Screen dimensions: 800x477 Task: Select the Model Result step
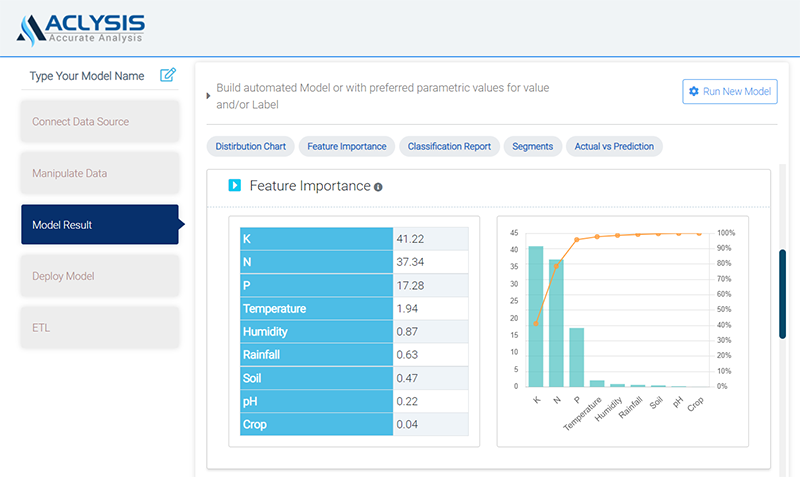pos(99,225)
